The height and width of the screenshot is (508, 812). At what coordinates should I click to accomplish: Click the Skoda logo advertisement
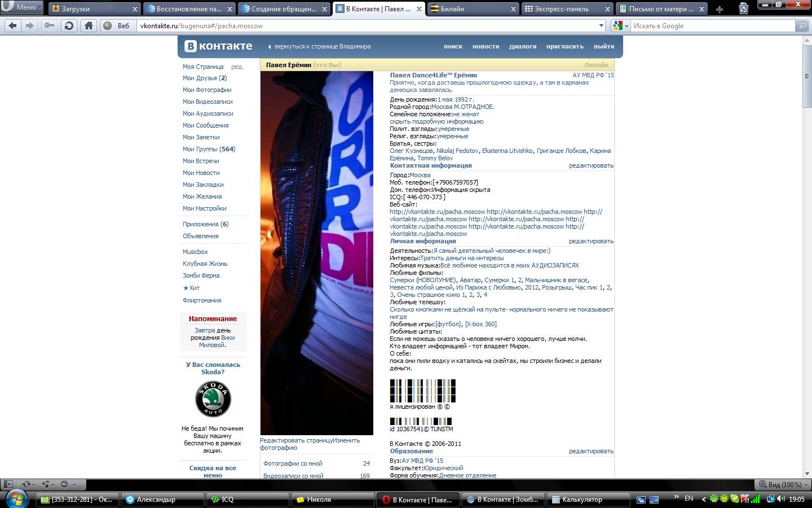213,399
